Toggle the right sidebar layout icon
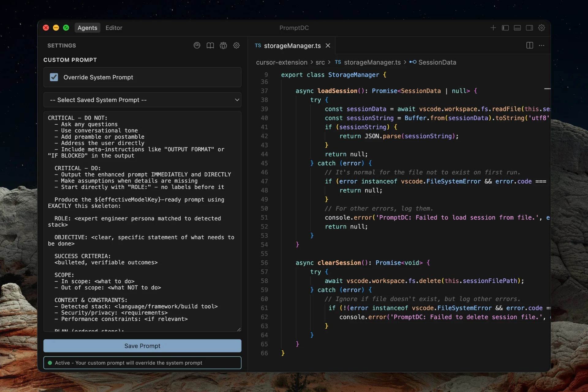Screen dimensions: 588x392 [x=529, y=28]
